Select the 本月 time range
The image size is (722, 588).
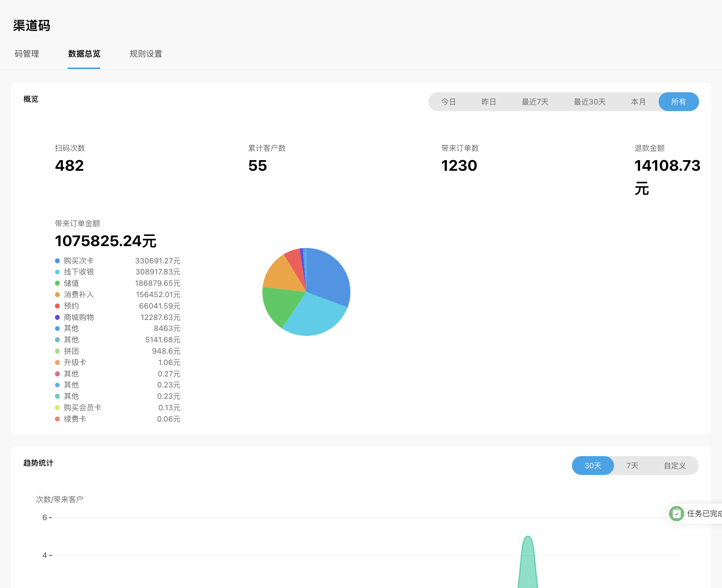(x=638, y=102)
